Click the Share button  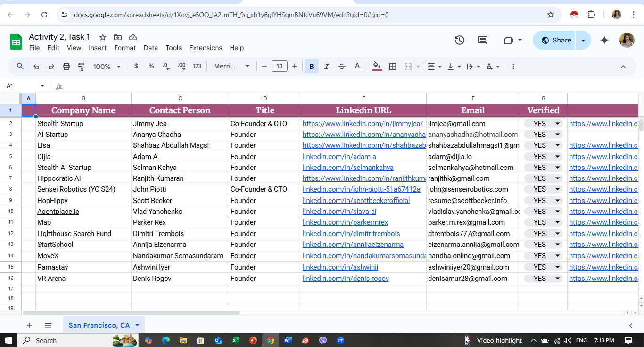coord(556,41)
